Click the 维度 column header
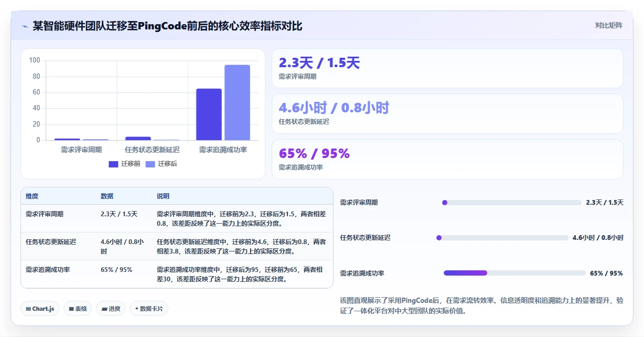644x337 pixels. [32, 196]
